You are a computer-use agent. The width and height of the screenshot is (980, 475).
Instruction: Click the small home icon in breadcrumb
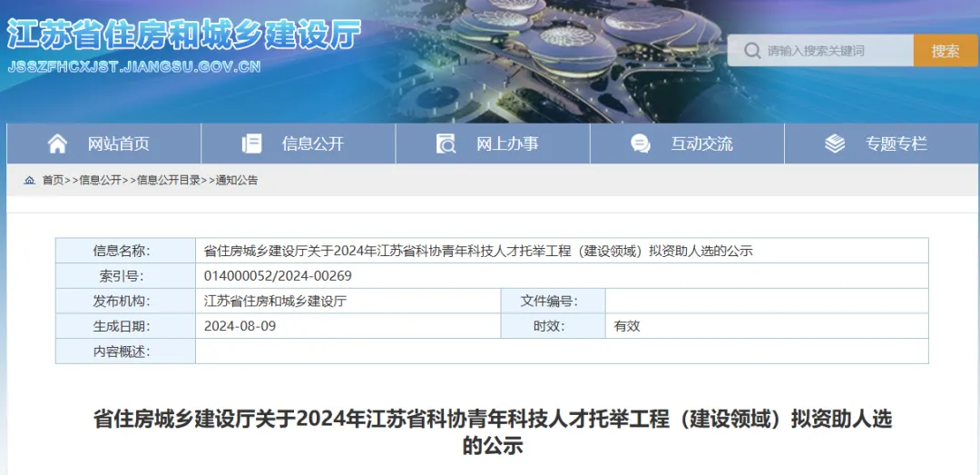click(x=29, y=180)
